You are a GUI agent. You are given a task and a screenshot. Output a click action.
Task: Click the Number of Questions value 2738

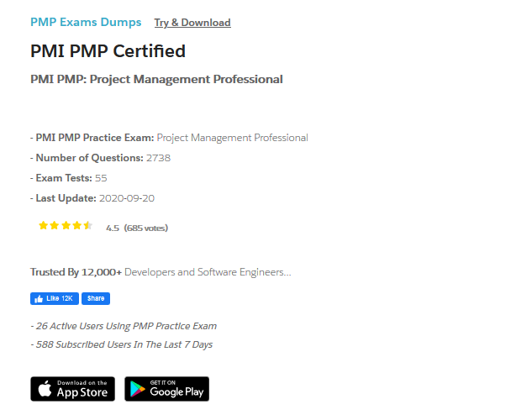tap(159, 158)
